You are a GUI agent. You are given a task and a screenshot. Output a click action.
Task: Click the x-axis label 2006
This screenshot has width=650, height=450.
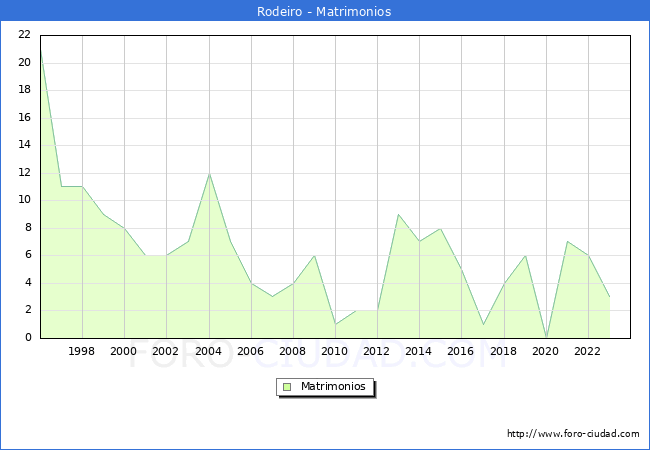tap(250, 351)
